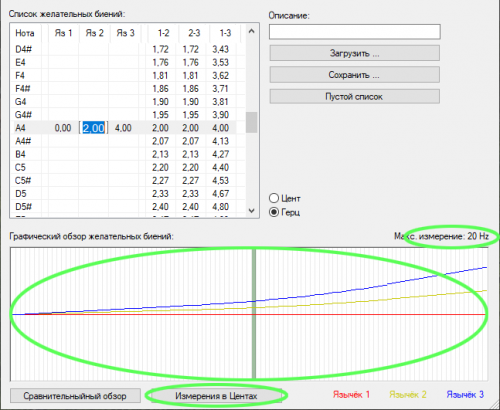Click the Описание text field
This screenshot has height=410, width=500.
pos(355,32)
